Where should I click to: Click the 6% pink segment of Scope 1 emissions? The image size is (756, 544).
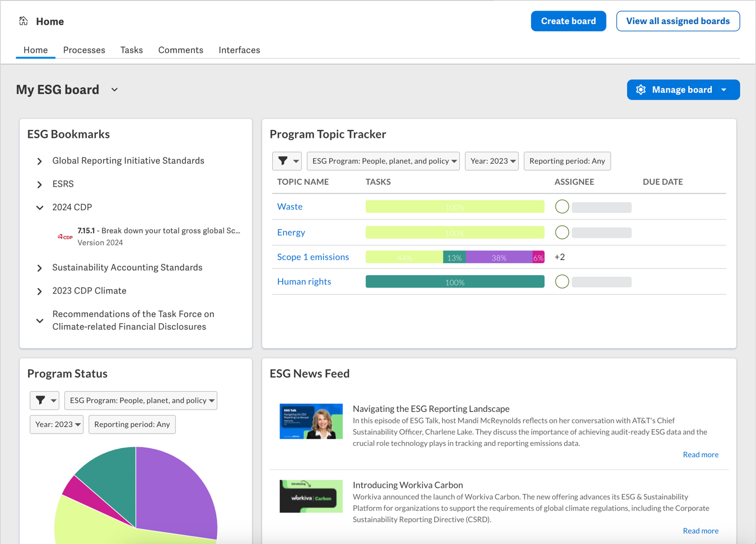(x=538, y=257)
